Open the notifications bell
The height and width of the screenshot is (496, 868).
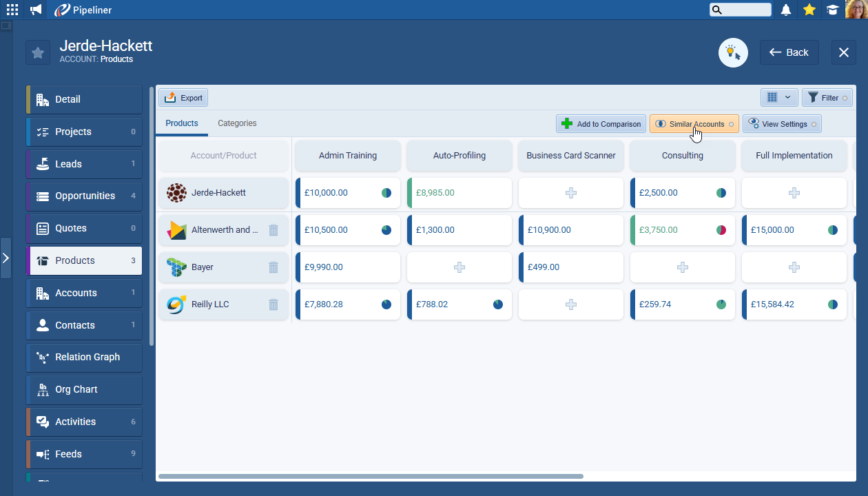(x=786, y=10)
